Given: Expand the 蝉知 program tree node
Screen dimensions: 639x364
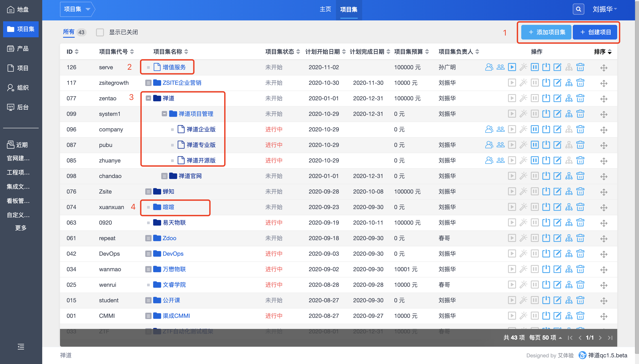Looking at the screenshot, I should pos(148,192).
